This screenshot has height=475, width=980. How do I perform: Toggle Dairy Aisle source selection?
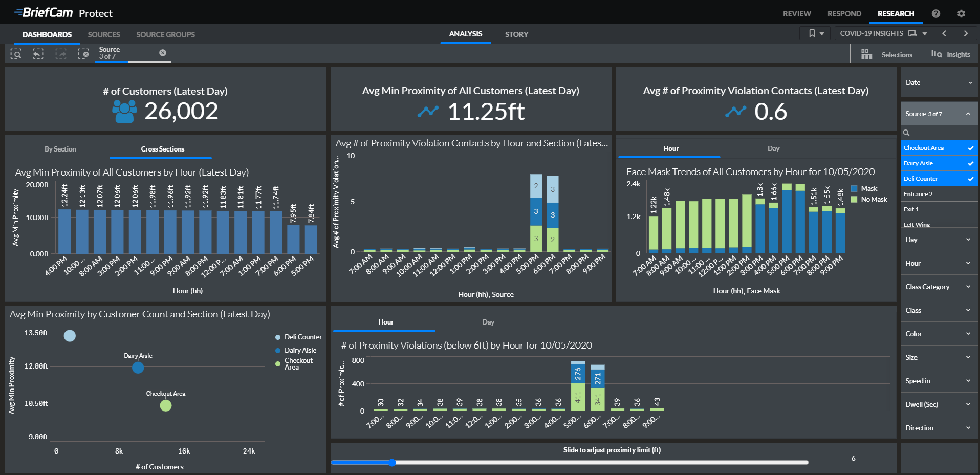click(x=939, y=163)
